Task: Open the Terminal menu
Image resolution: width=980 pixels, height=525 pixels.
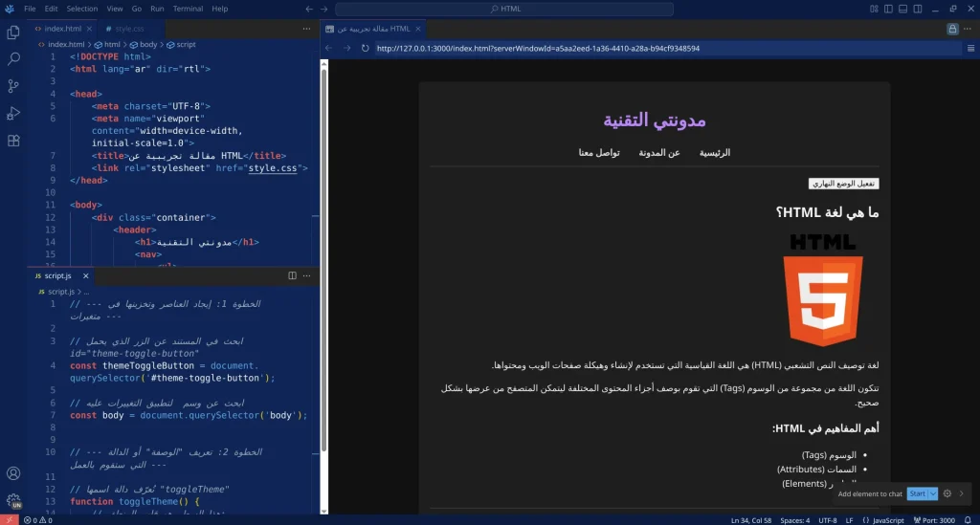Action: [x=188, y=9]
